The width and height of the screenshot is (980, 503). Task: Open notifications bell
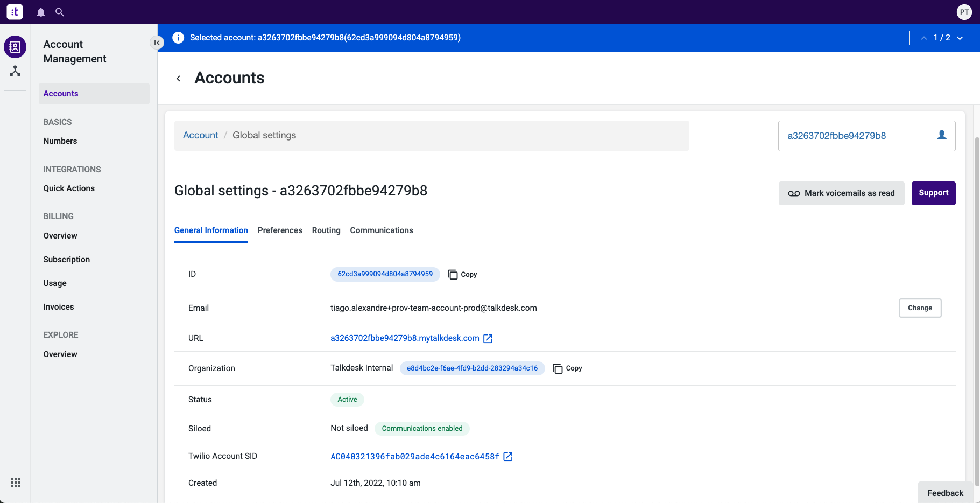pyautogui.click(x=41, y=12)
